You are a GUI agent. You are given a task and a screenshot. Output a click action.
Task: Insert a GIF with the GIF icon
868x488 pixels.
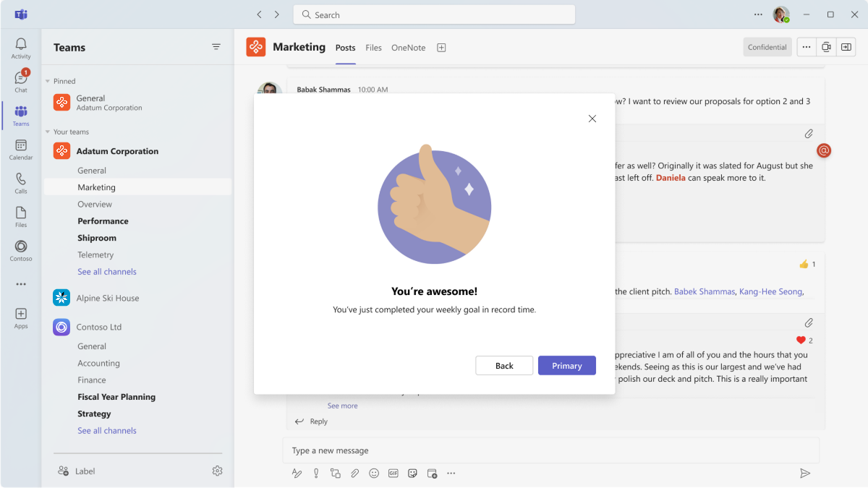[x=393, y=474]
